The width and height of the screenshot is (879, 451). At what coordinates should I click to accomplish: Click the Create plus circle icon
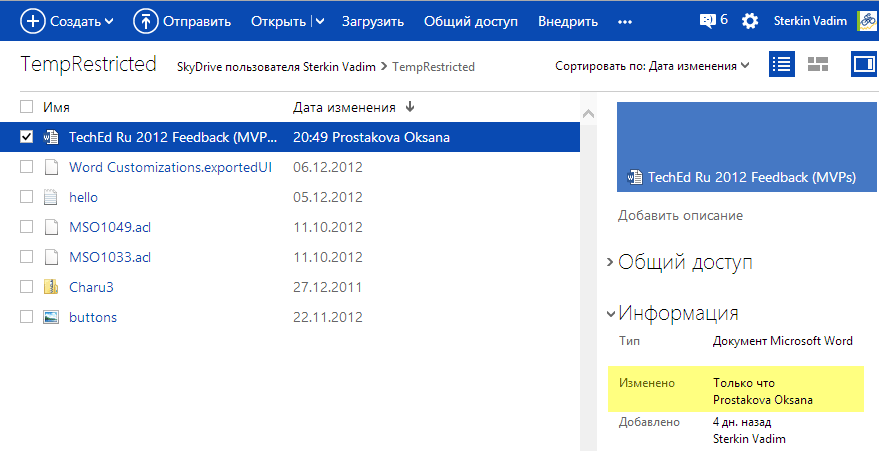pyautogui.click(x=33, y=21)
